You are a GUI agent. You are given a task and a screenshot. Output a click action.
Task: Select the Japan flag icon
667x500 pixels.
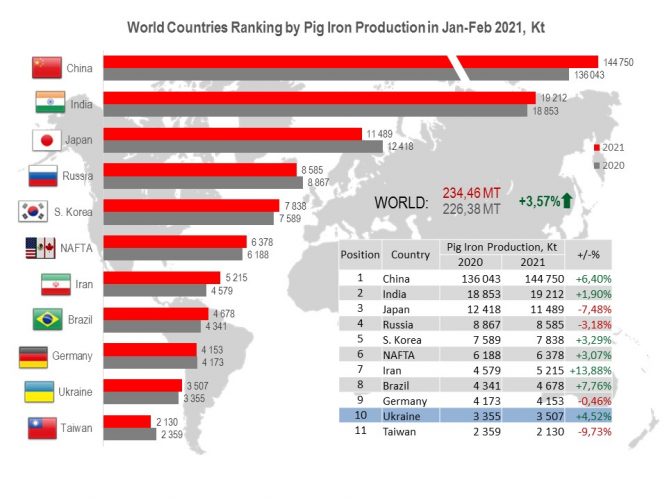coord(48,140)
